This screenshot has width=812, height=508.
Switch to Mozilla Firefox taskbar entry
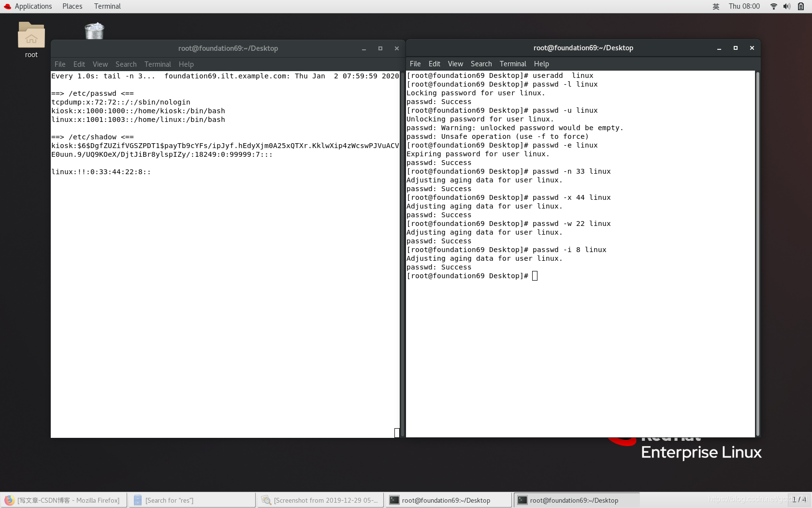[x=64, y=500]
